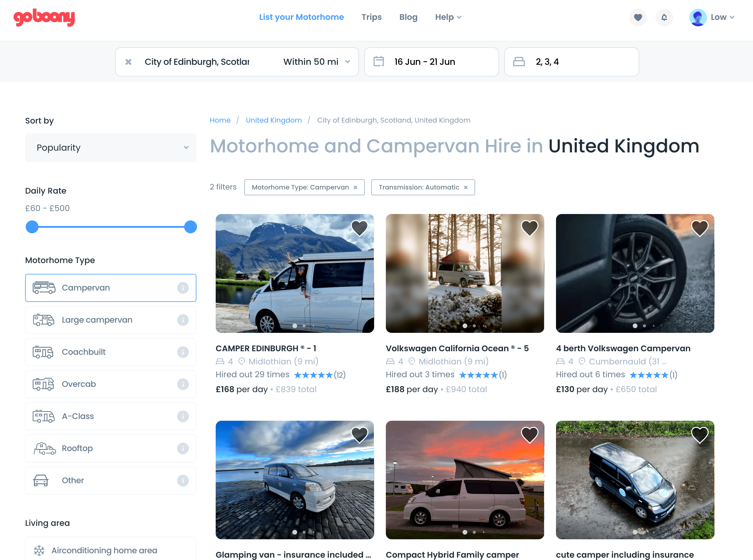The image size is (753, 560).
Task: Show info for Coachbuilt type
Action: (183, 352)
